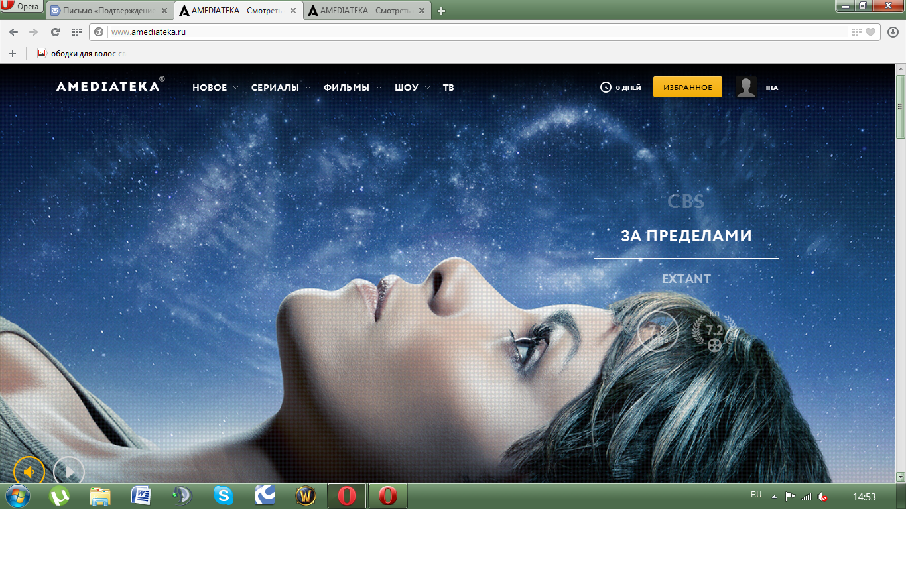
Task: Open the Opera menu button
Action: click(x=21, y=6)
